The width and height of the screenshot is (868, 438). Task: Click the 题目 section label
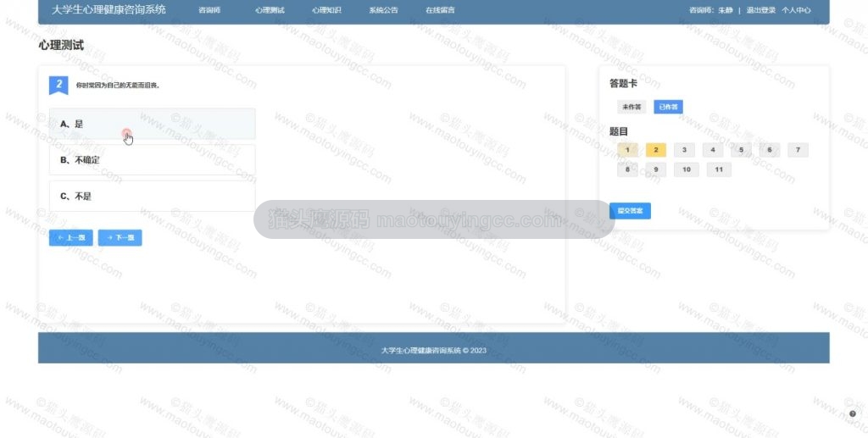619,131
